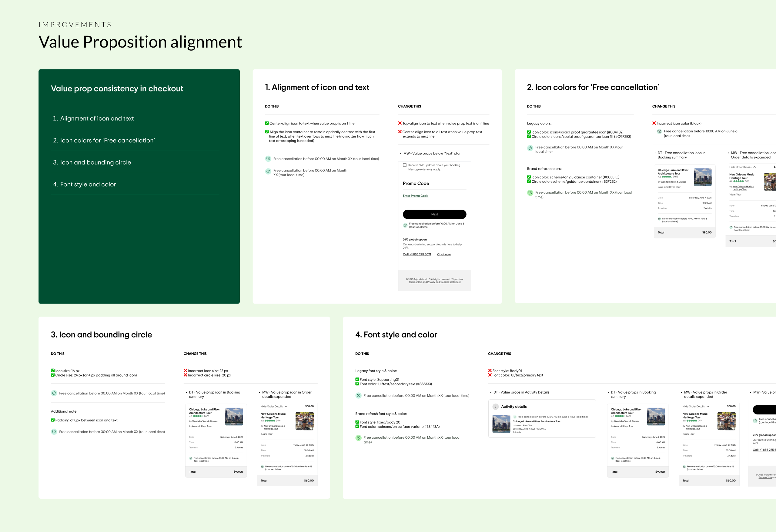Click the Chat now support link

(444, 255)
